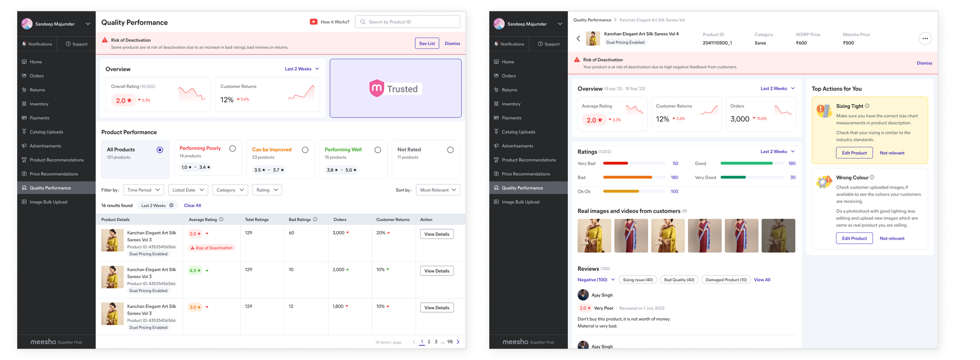Go to page 2 in pagination
This screenshot has width=980, height=360.
coord(429,342)
